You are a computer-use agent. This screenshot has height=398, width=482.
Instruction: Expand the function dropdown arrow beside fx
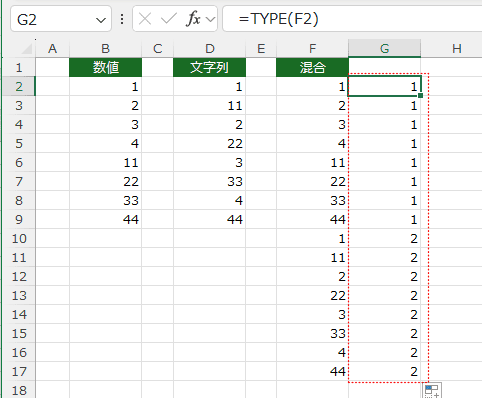(x=210, y=19)
